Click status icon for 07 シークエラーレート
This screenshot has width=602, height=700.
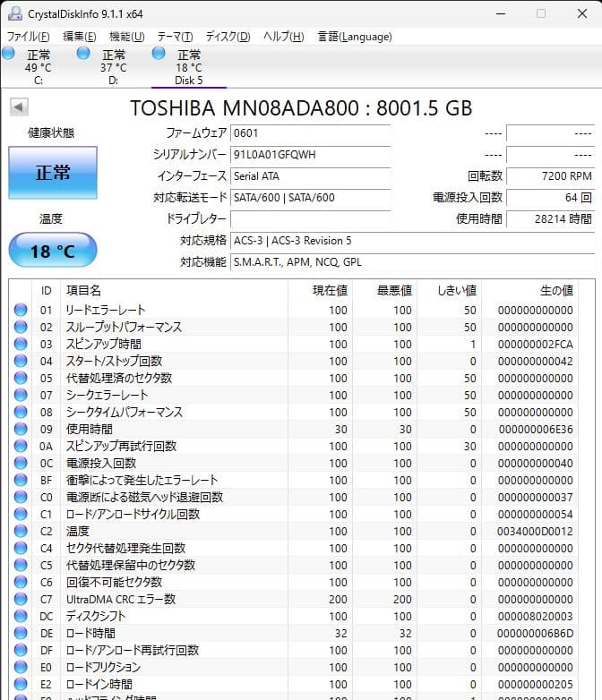(21, 395)
